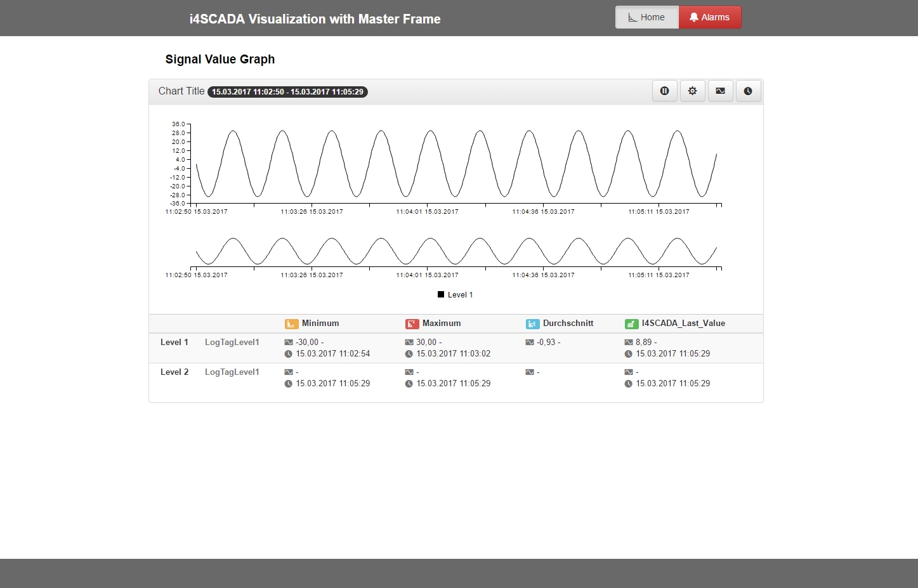This screenshot has height=588, width=918.
Task: Go to Home page
Action: (647, 17)
